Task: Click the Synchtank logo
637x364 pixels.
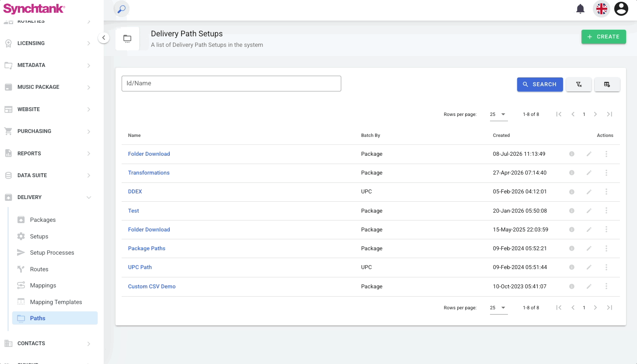Action: (x=34, y=8)
